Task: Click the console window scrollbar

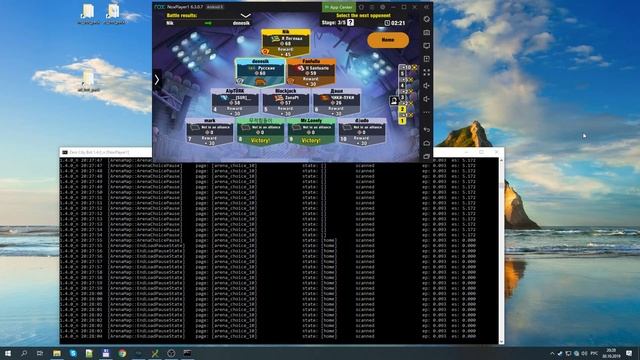Action: point(501,251)
